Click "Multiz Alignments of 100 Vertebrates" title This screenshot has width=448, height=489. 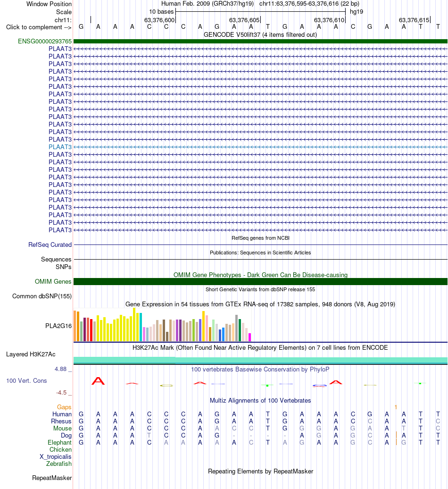[x=260, y=400]
